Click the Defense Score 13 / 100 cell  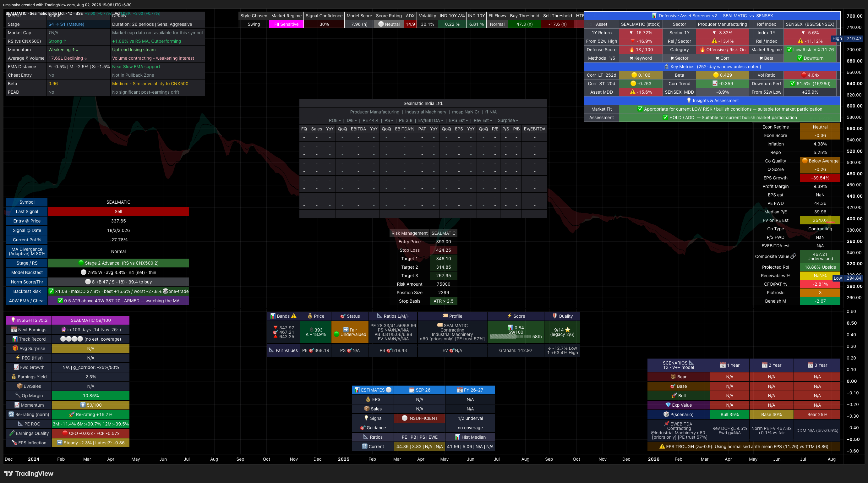(x=641, y=50)
